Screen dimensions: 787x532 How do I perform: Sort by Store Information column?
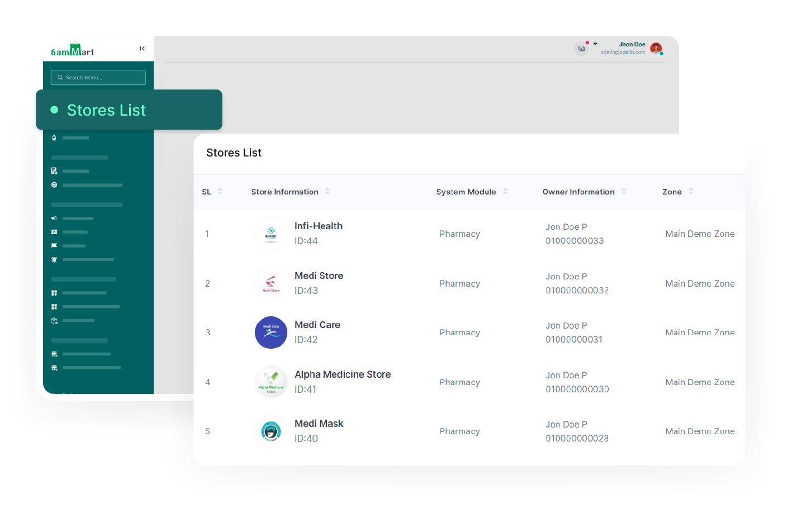328,191
